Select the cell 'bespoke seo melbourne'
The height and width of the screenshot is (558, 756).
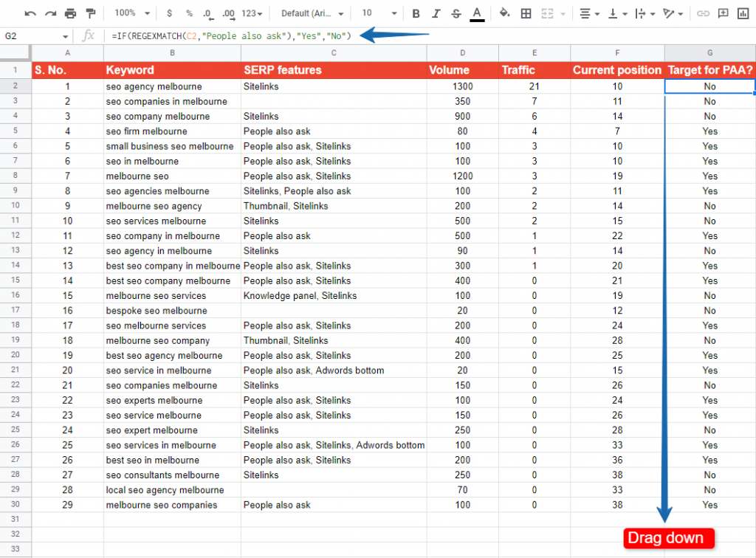point(172,310)
